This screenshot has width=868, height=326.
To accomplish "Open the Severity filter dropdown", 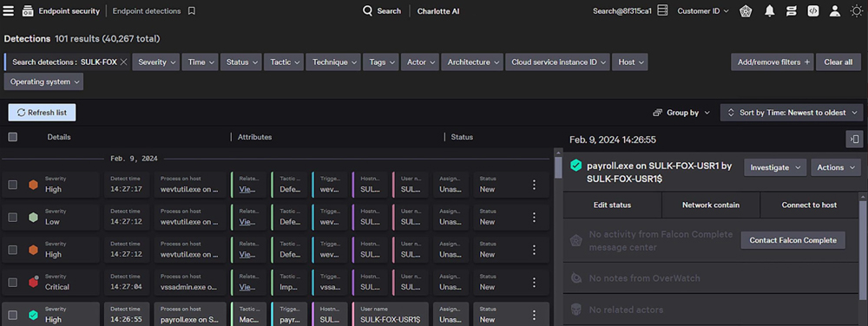I will pos(156,62).
